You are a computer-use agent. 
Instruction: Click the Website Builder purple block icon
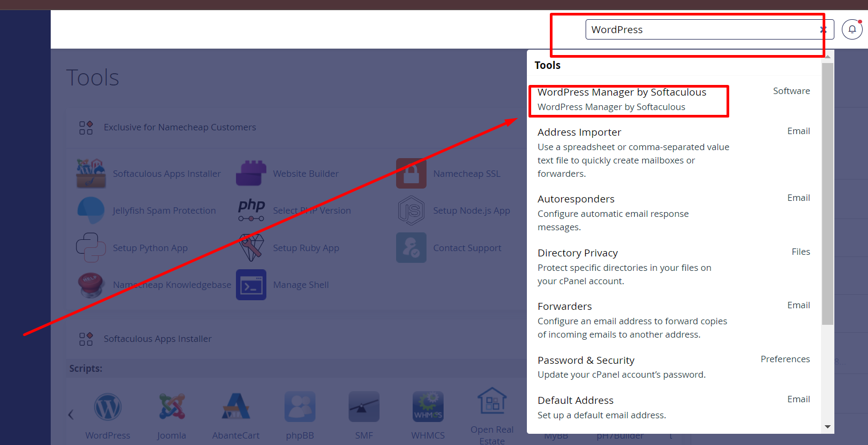(251, 174)
